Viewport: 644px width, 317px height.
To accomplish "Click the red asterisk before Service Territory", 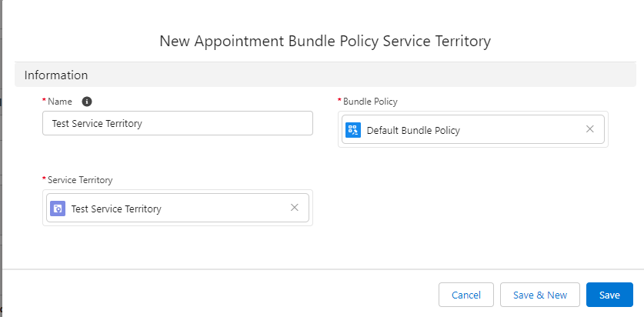I will (x=44, y=179).
